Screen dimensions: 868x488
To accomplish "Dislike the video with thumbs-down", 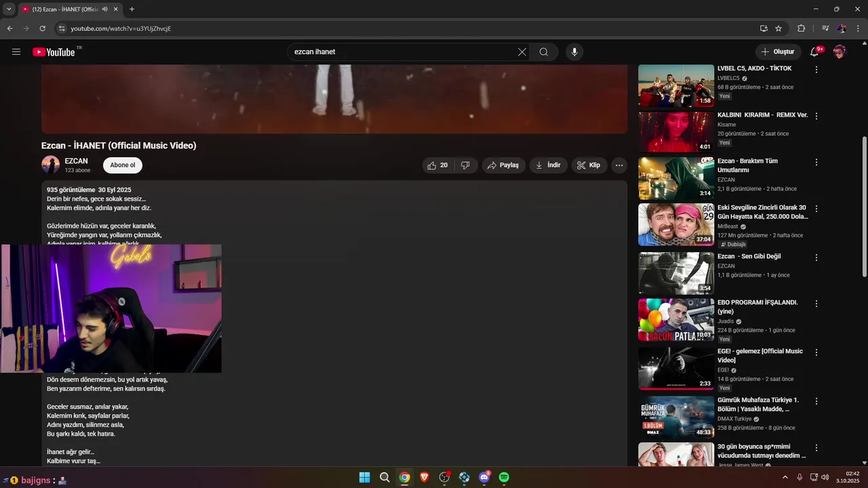I will (465, 165).
